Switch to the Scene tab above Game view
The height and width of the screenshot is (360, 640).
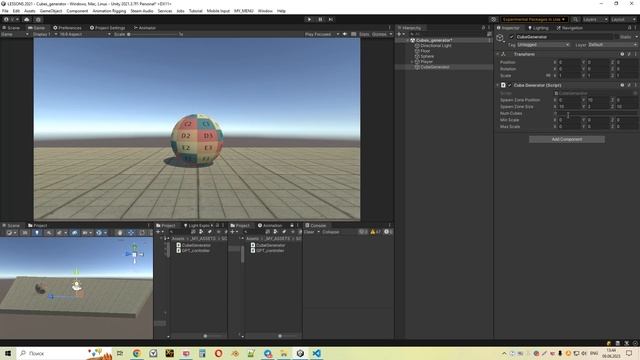[11, 28]
